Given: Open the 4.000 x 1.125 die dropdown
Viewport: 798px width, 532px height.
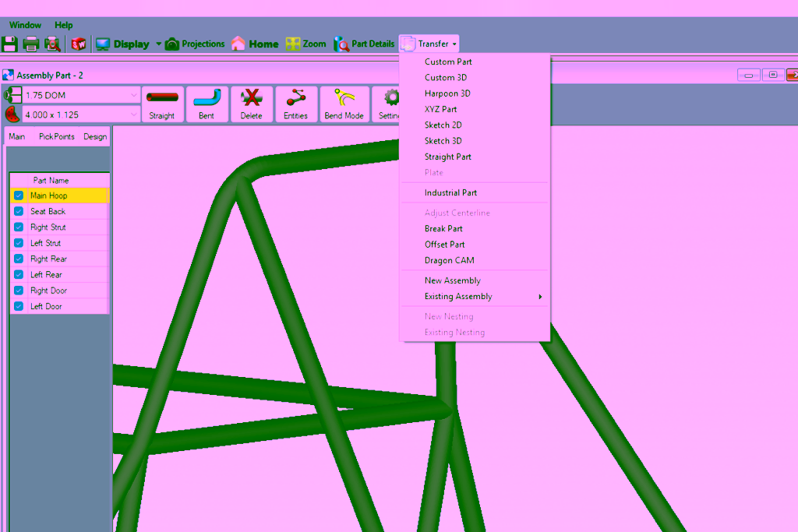Looking at the screenshot, I should [133, 115].
